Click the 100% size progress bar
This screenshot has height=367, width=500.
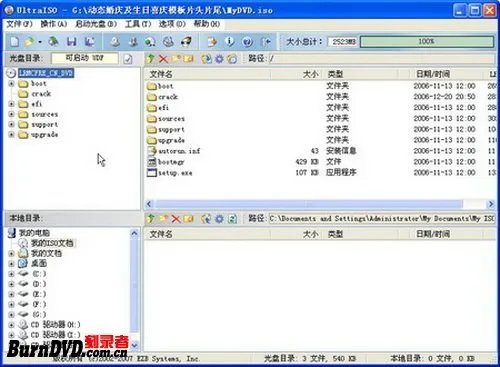[427, 42]
